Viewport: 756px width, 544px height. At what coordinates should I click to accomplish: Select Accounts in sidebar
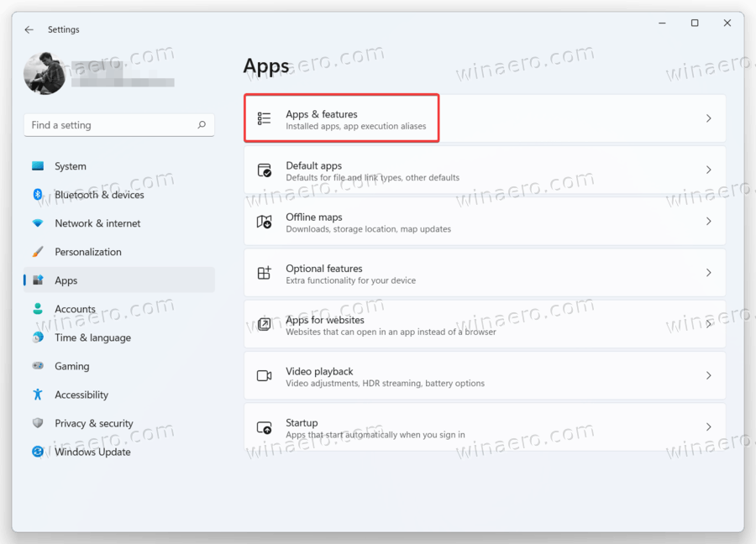point(119,309)
